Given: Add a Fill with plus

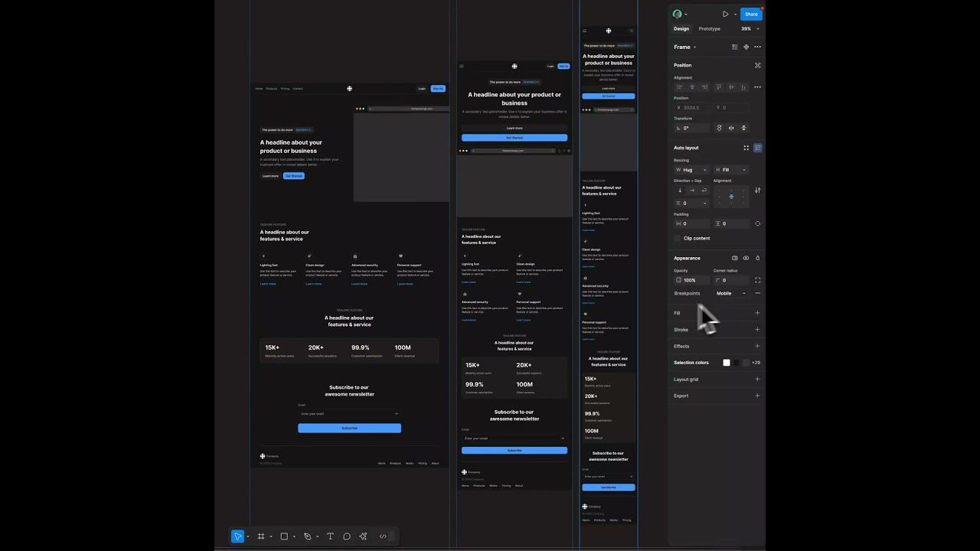Looking at the screenshot, I should (757, 313).
